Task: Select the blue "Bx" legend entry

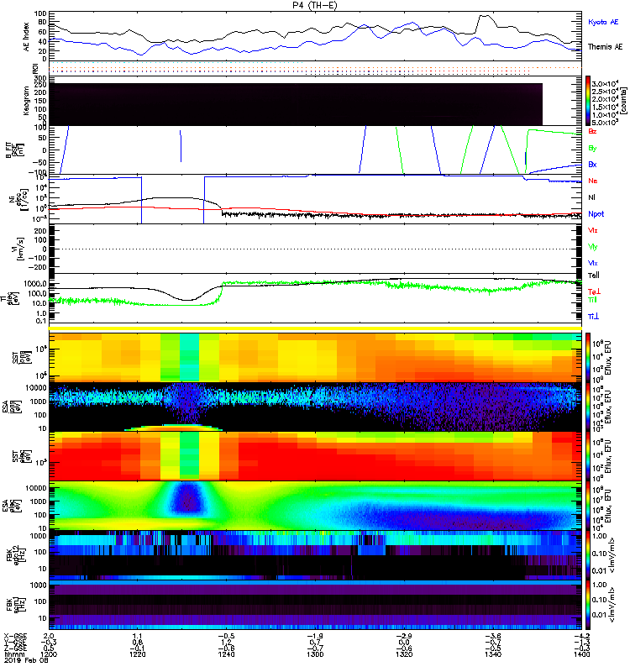Action: point(592,165)
